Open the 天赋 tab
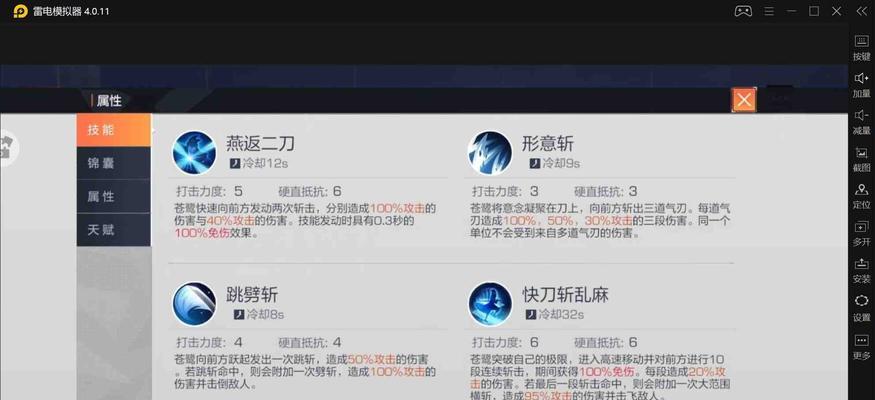 coord(114,229)
